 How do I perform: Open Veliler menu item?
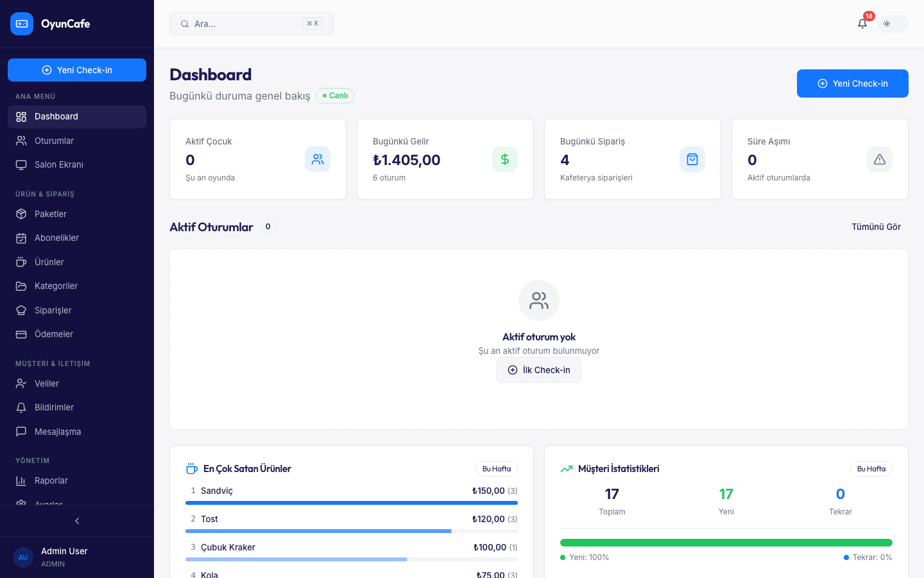[77, 383]
